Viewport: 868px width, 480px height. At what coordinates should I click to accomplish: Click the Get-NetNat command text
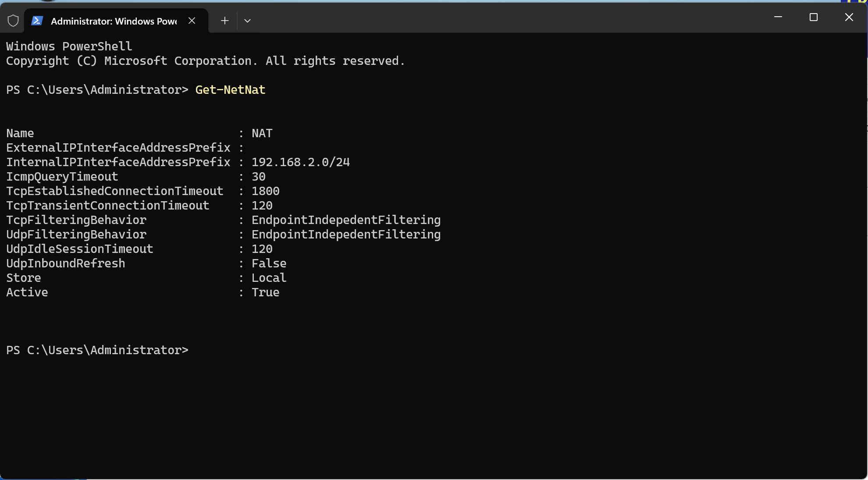pos(230,90)
